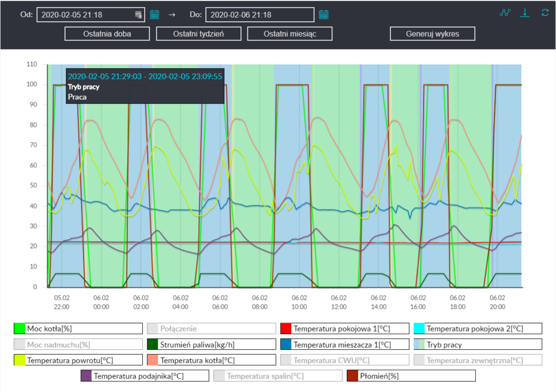The width and height of the screenshot is (556, 392).
Task: Select the Ostatni miesiąc range
Action: 290,34
